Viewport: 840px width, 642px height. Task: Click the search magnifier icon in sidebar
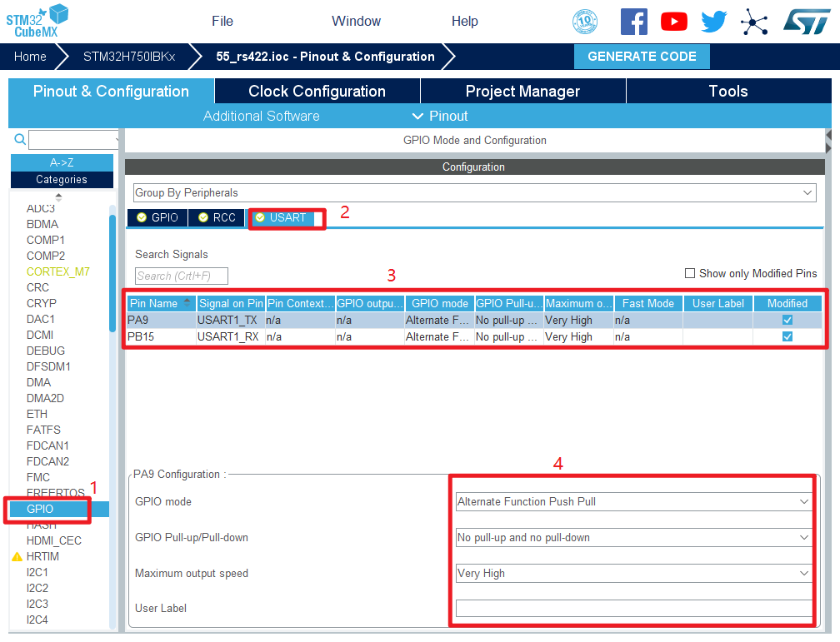click(20, 139)
